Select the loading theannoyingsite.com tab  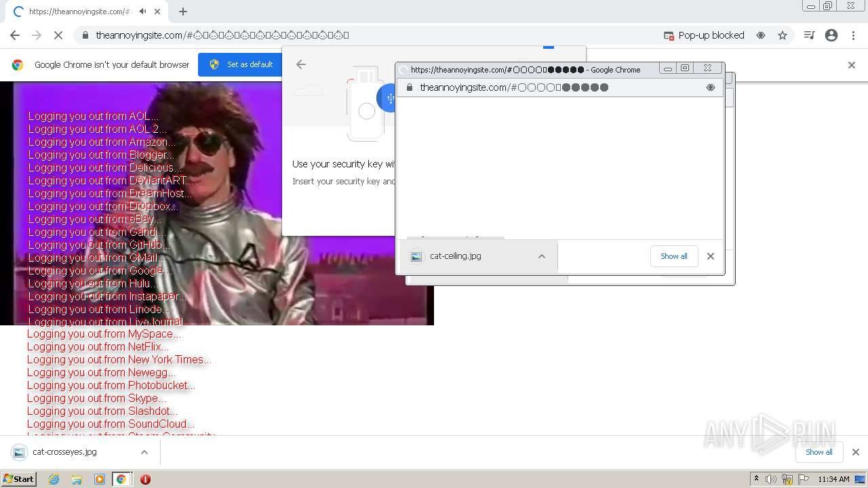pyautogui.click(x=85, y=12)
